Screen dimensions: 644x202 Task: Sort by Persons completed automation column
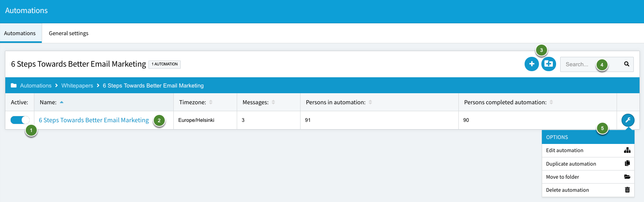pos(551,102)
